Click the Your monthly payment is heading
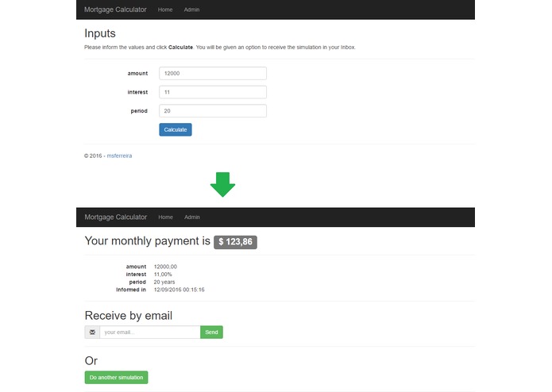552x392 pixels. click(147, 240)
